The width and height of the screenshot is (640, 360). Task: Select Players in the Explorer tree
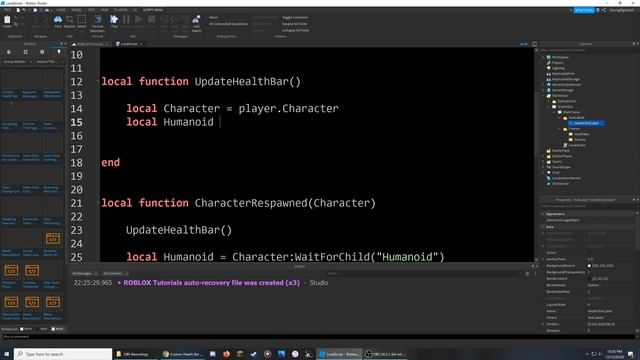tap(558, 63)
